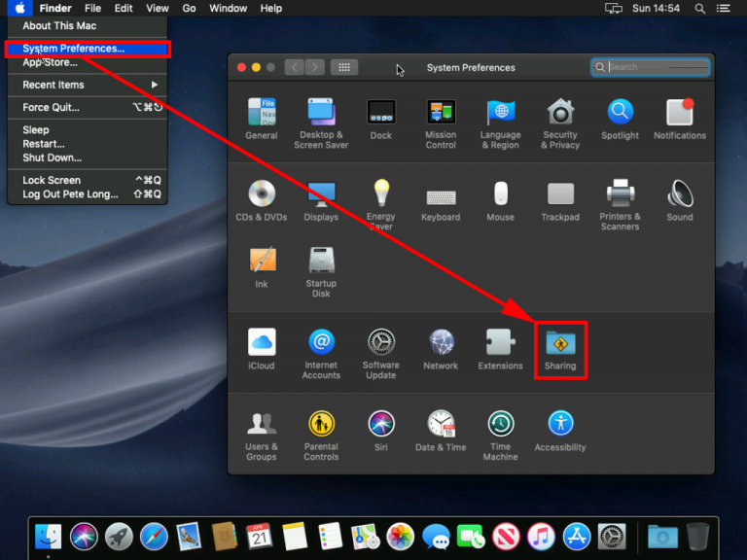Open Desktop & Screen Saver preferences

coord(321,123)
